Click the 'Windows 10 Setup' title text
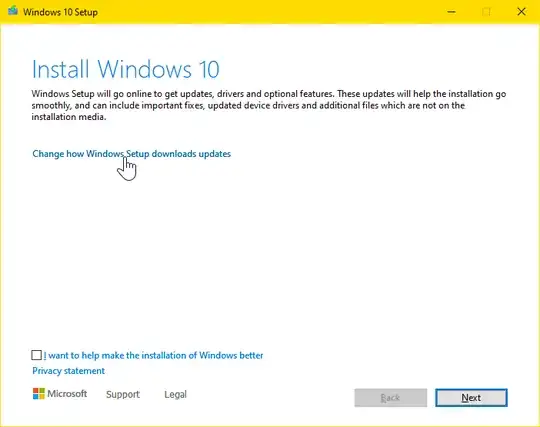540x427 pixels. (x=60, y=12)
